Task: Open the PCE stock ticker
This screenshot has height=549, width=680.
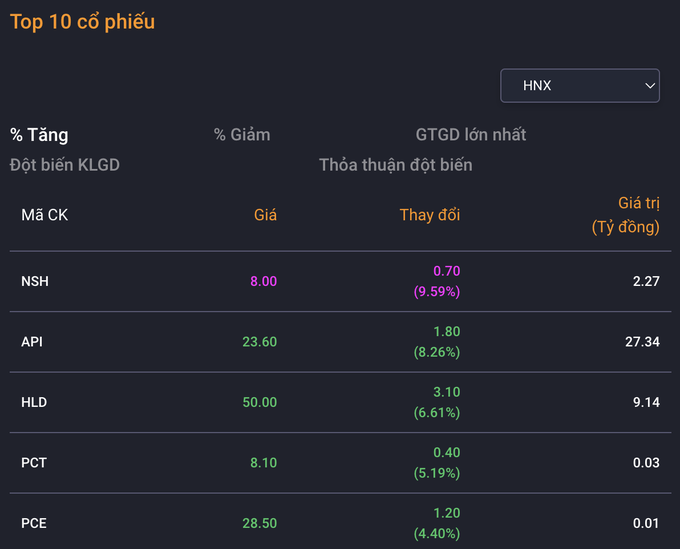Action: pyautogui.click(x=34, y=523)
